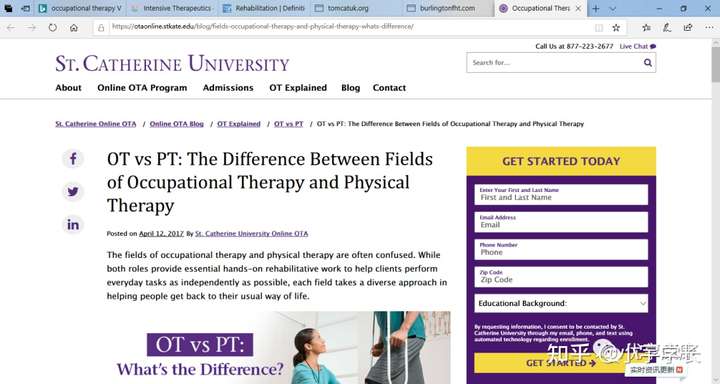Share article via Twitter icon

(x=73, y=192)
